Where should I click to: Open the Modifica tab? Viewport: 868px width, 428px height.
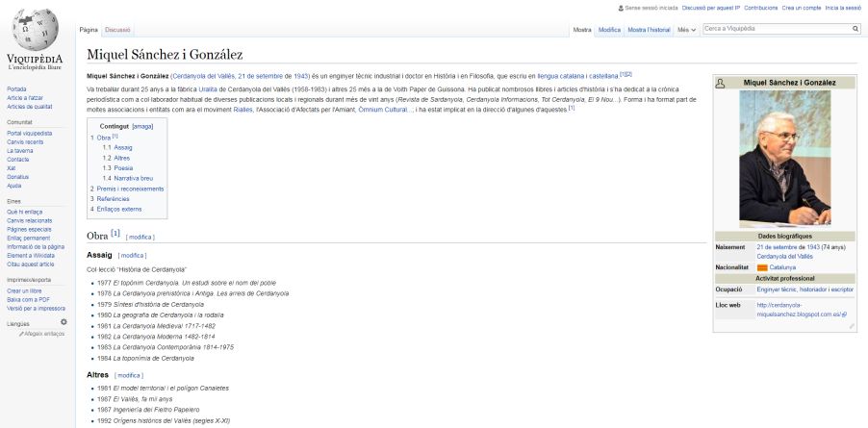pos(609,30)
